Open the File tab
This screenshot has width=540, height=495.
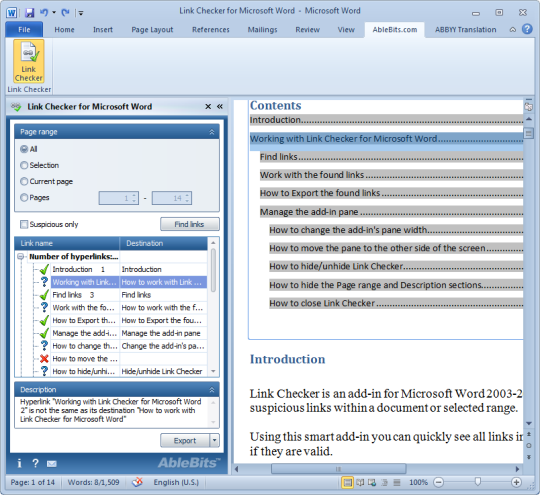[24, 30]
